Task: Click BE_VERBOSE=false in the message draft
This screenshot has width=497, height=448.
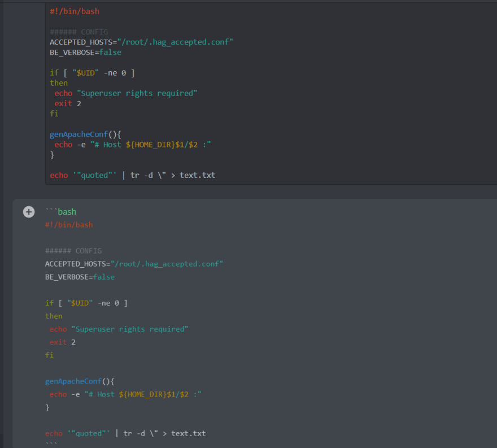Action: [80, 277]
